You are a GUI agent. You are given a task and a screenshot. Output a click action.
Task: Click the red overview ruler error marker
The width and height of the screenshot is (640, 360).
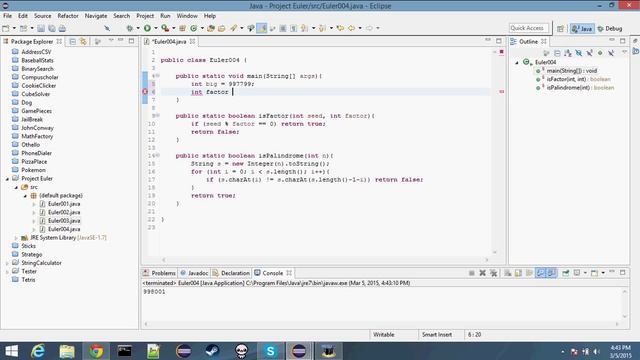click(x=502, y=92)
